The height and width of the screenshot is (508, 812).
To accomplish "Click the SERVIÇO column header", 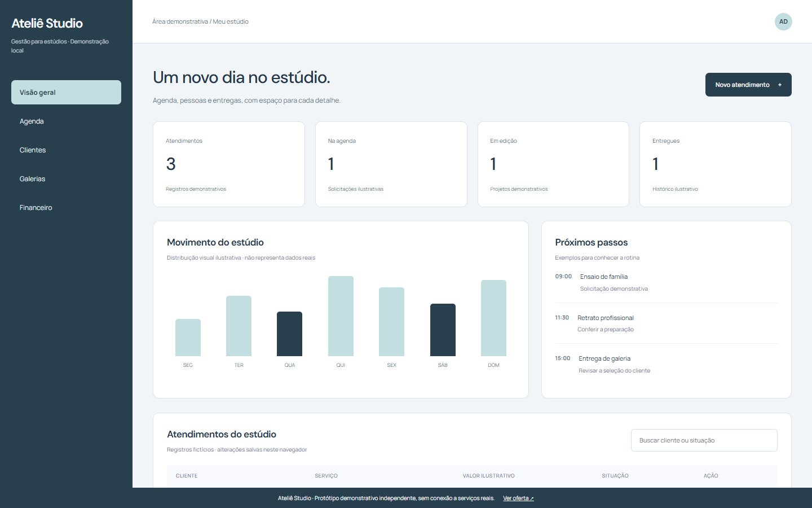I will pyautogui.click(x=326, y=476).
